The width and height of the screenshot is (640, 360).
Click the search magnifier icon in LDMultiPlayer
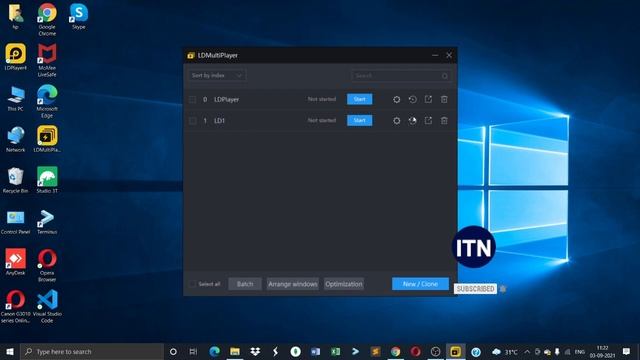tap(444, 76)
